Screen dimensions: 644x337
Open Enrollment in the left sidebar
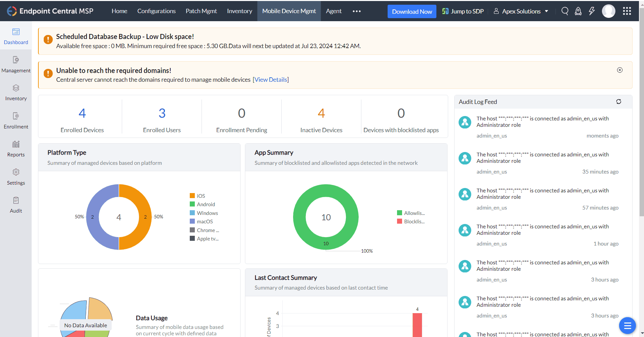coord(16,120)
